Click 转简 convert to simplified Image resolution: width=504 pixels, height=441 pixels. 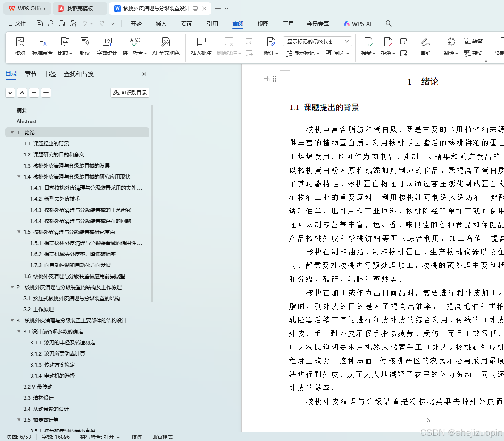tap(473, 53)
